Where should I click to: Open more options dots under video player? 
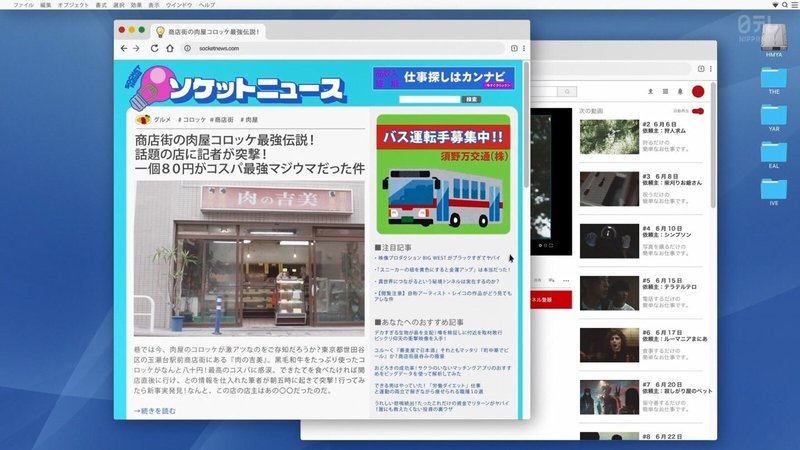point(566,281)
